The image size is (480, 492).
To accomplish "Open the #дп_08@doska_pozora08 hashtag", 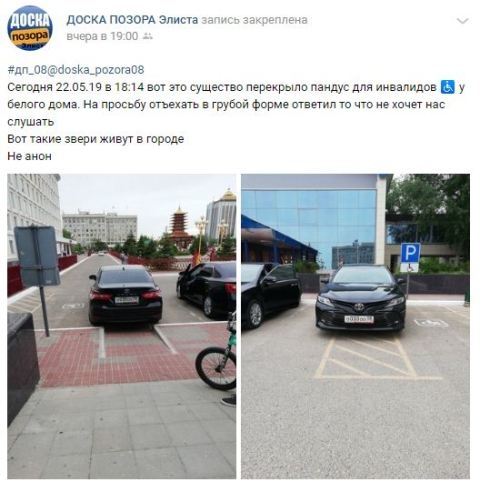I will (x=76, y=70).
